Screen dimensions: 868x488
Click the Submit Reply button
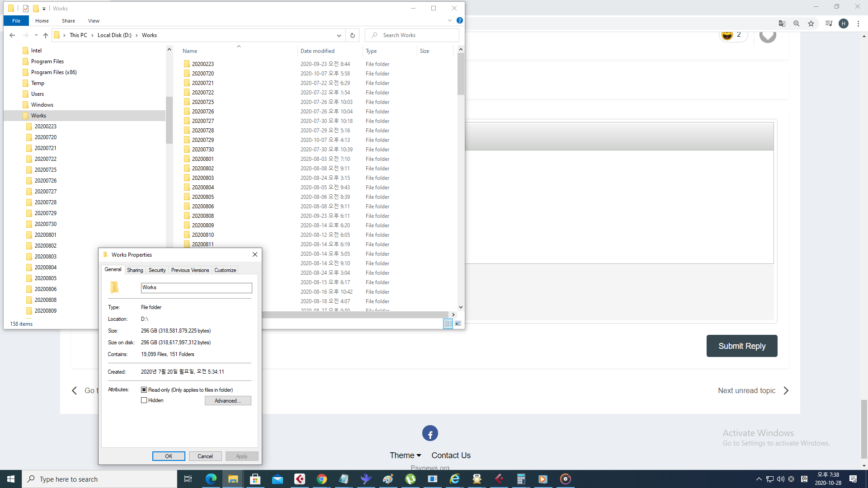tap(742, 346)
